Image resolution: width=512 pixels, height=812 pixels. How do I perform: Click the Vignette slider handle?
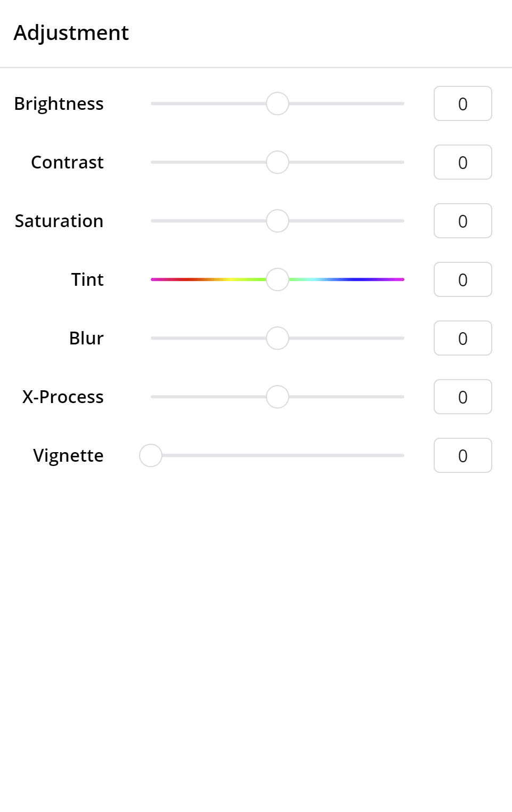tap(151, 455)
